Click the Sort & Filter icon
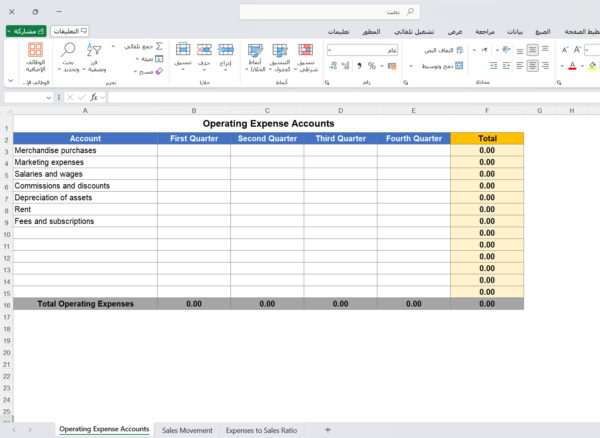This screenshot has height=438, width=600. (94, 50)
